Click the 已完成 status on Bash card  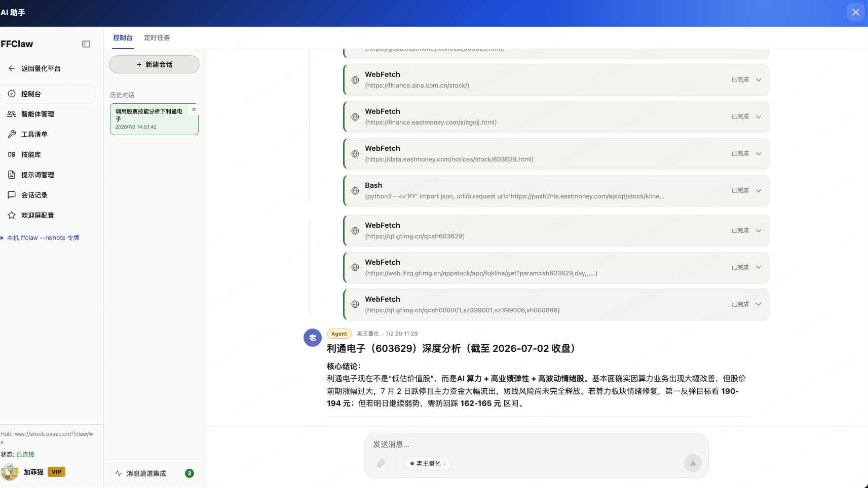740,191
